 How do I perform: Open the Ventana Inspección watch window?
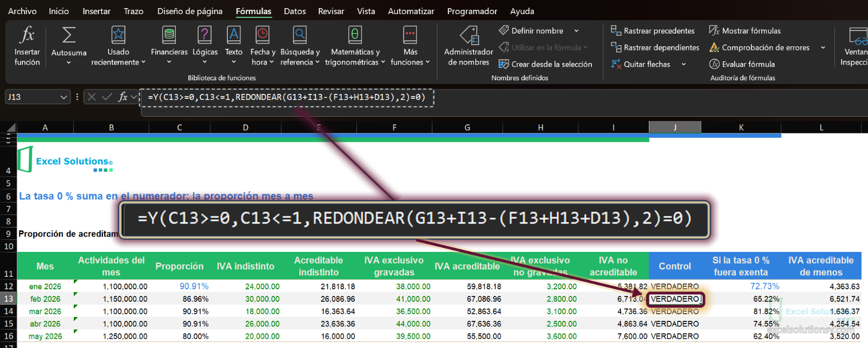[x=856, y=46]
